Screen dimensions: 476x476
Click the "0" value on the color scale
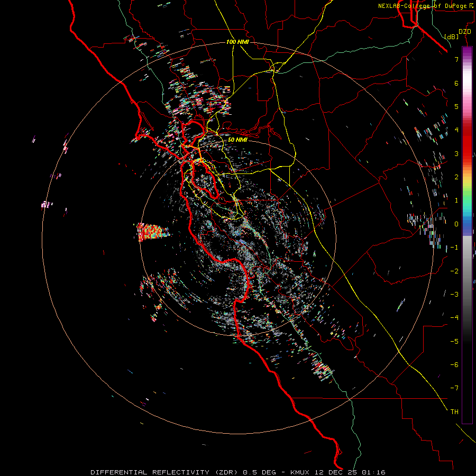(x=456, y=224)
